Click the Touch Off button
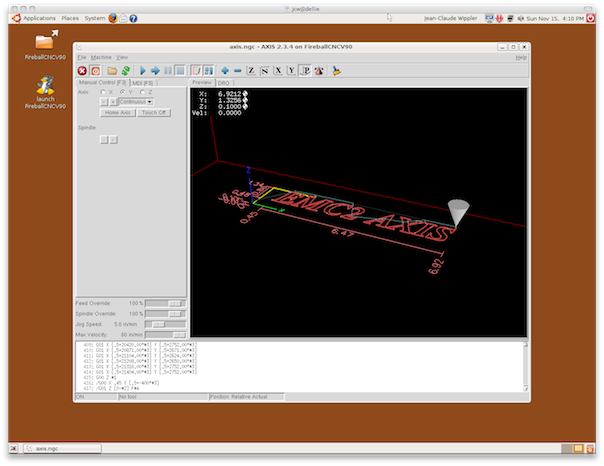Screen dimensions: 604x466 [x=154, y=113]
